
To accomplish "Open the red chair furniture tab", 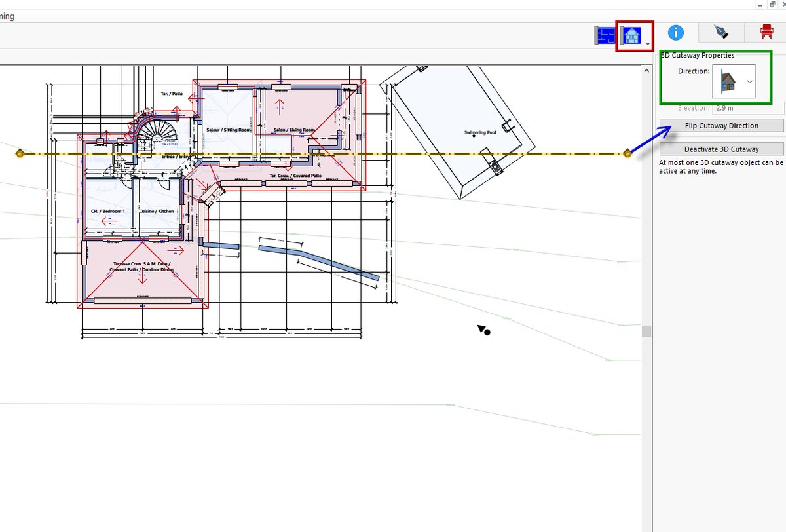I will pyautogui.click(x=766, y=32).
